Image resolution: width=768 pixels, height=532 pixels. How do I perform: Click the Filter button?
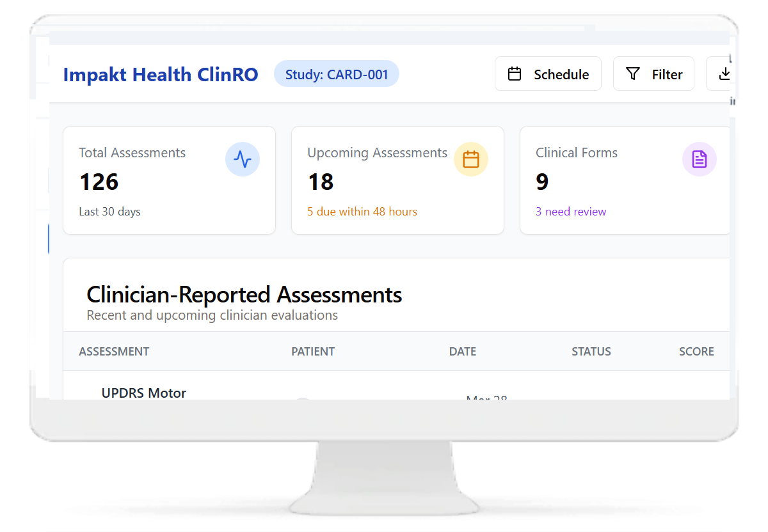point(653,74)
